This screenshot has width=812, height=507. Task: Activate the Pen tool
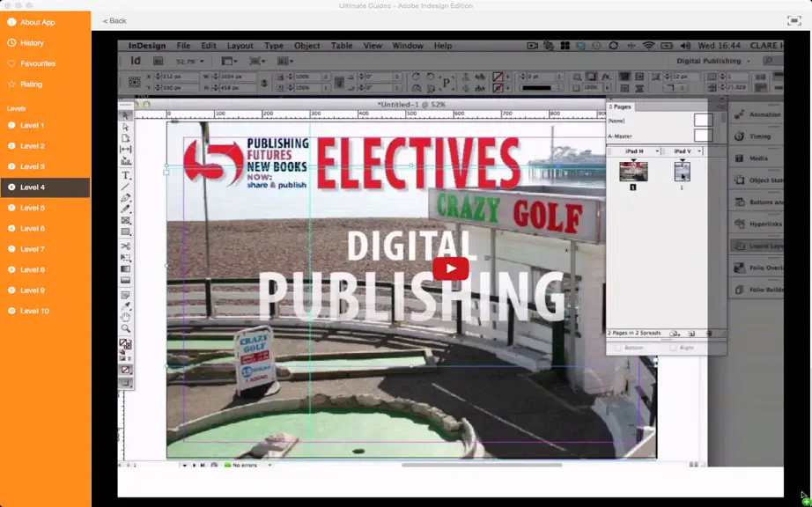pyautogui.click(x=126, y=198)
